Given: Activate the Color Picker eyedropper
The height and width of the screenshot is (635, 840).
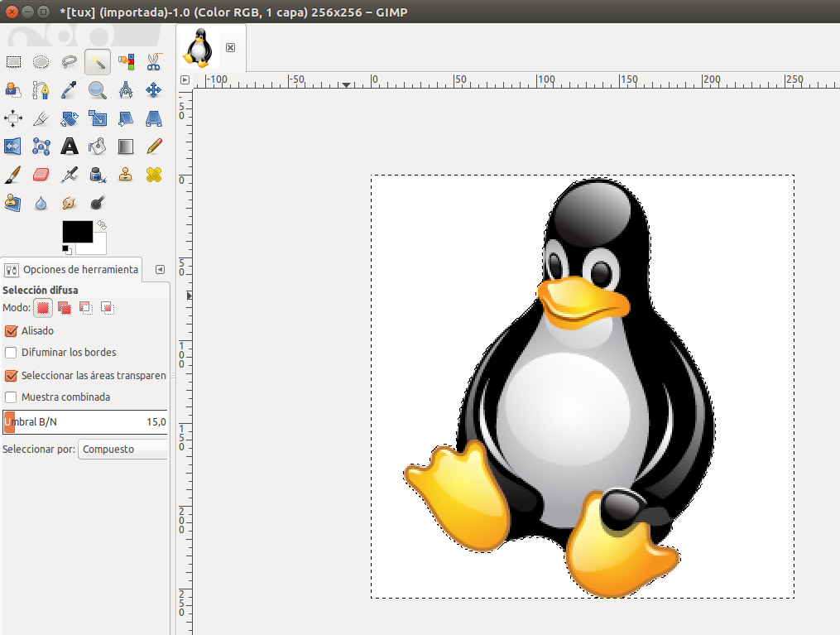Looking at the screenshot, I should click(x=69, y=89).
